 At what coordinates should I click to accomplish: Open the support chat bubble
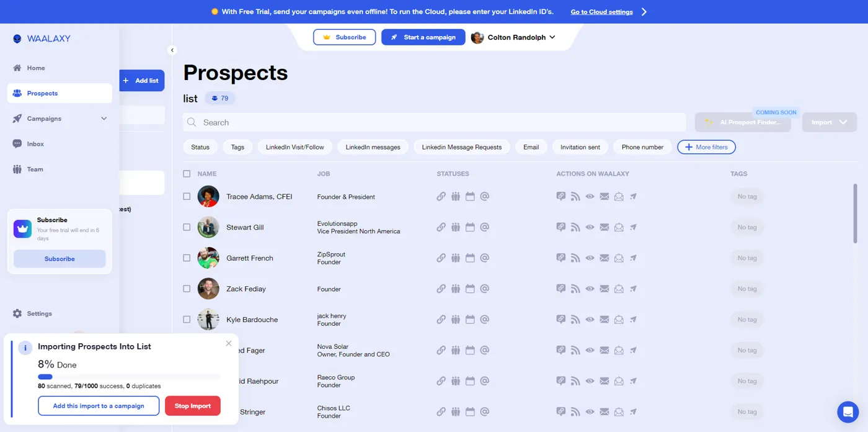(848, 412)
